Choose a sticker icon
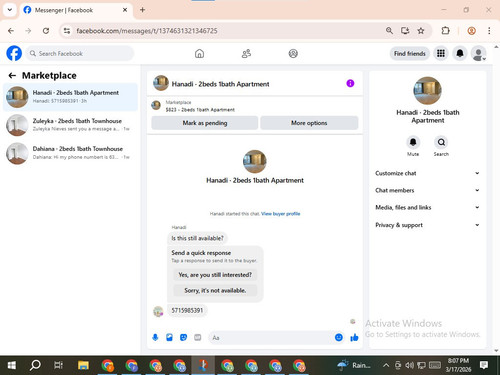Screen dimensions: 500x375 click(183, 338)
